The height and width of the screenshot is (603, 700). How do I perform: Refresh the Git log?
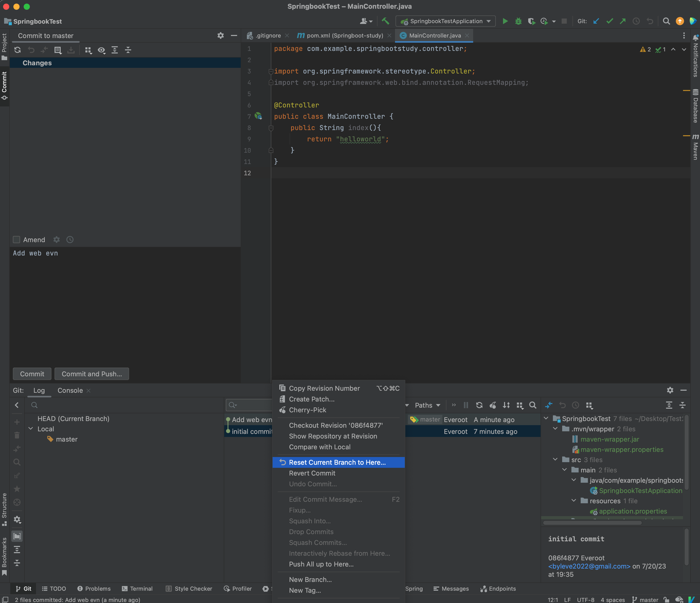479,405
